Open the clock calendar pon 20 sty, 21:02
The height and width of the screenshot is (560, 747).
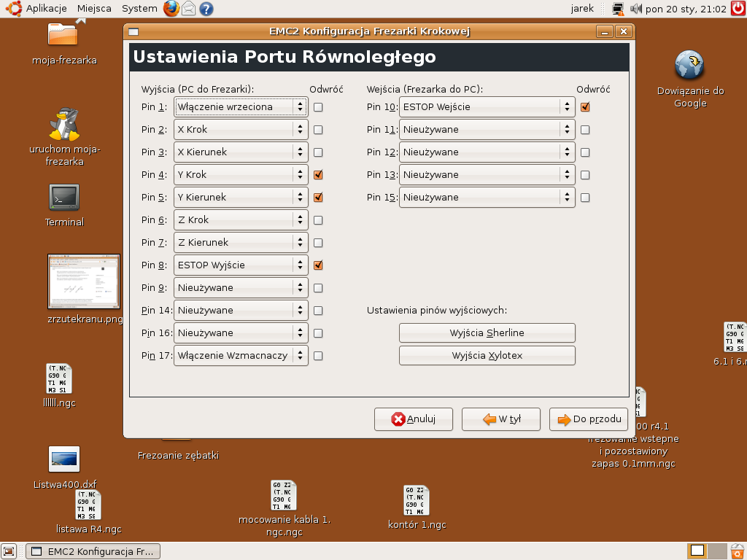(686, 9)
